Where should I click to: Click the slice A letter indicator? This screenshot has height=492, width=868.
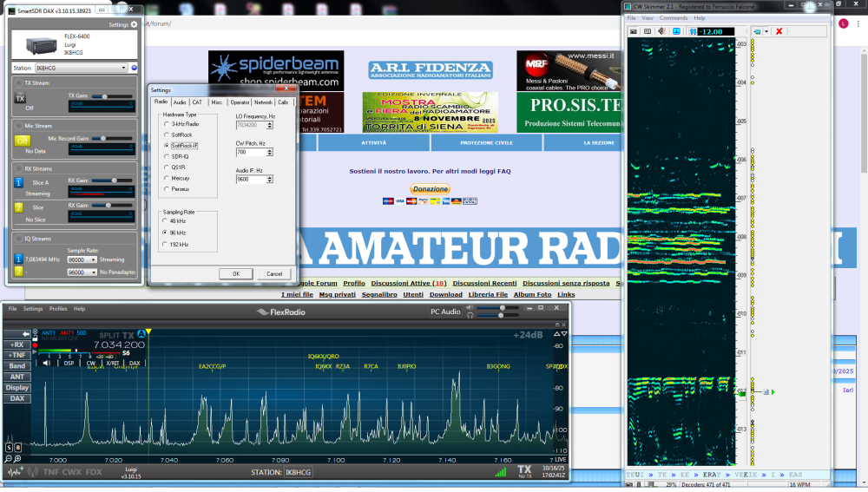[x=141, y=334]
